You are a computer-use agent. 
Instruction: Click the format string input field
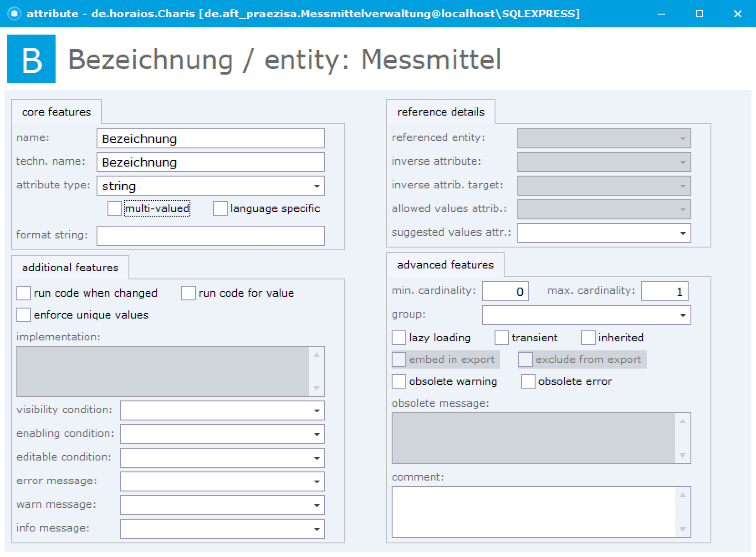tap(211, 236)
